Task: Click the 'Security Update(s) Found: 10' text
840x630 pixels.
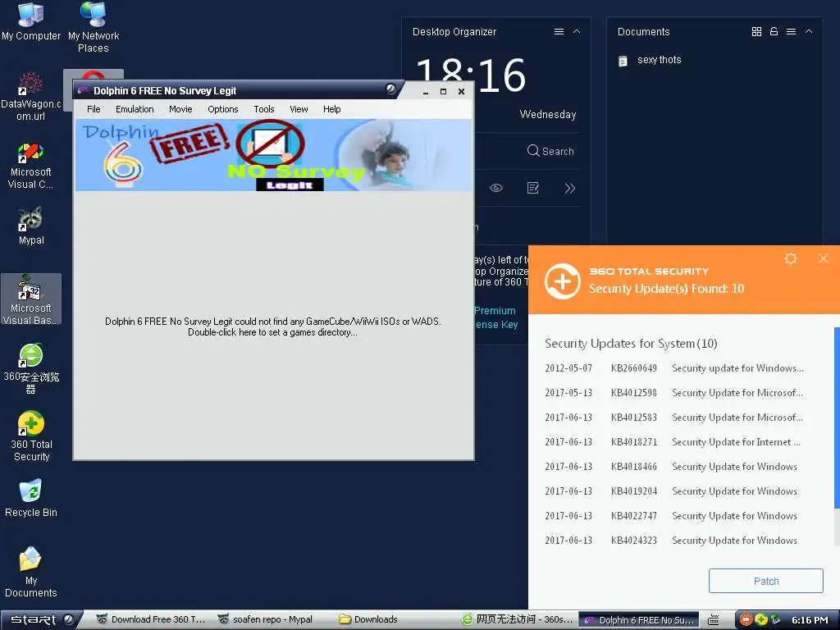Action: pos(666,289)
